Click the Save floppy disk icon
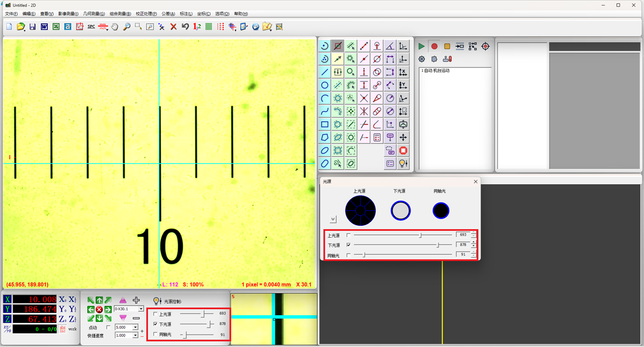 click(33, 27)
